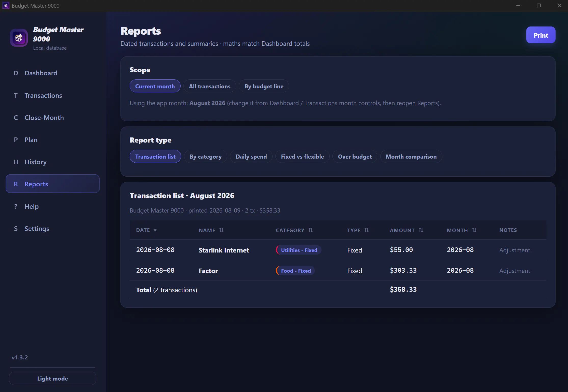This screenshot has width=568, height=392.
Task: Open the Settings page
Action: [x=52, y=229]
